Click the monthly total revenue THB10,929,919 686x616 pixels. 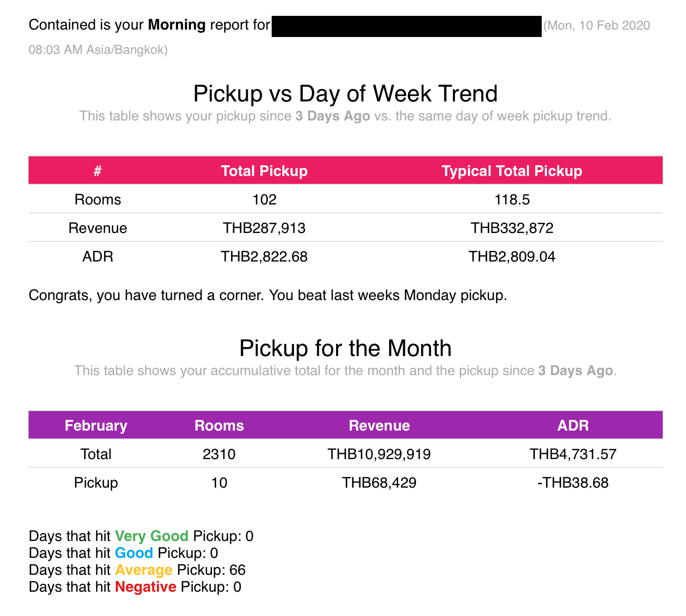[379, 454]
